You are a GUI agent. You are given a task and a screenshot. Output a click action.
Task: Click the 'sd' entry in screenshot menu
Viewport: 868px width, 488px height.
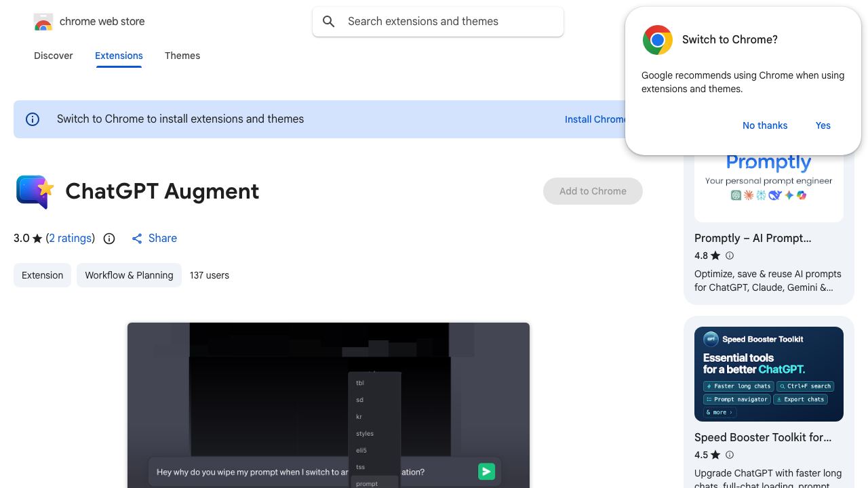[359, 400]
